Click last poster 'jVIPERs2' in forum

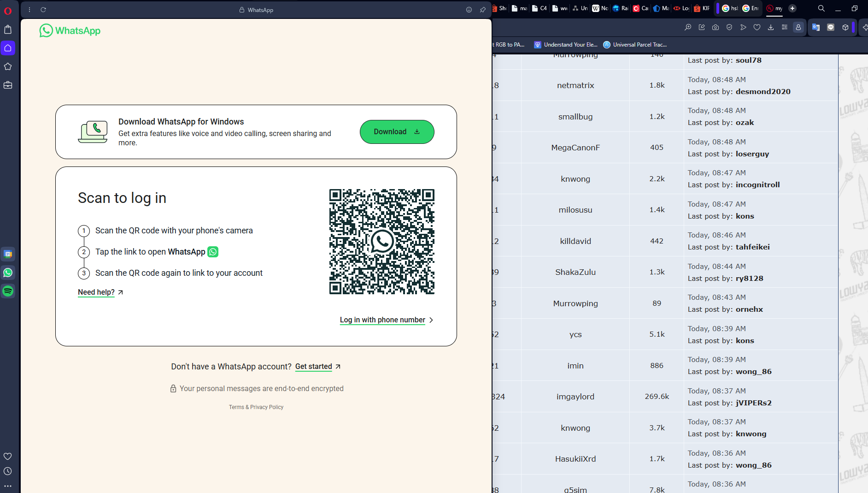tap(753, 403)
